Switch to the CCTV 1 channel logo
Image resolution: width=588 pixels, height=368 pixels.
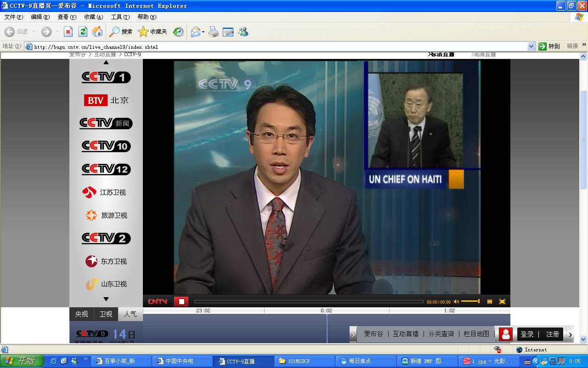(x=106, y=77)
